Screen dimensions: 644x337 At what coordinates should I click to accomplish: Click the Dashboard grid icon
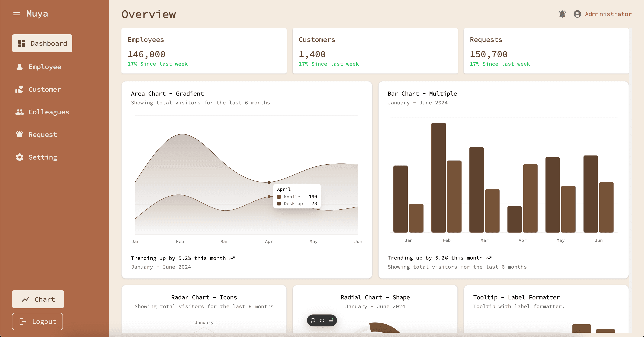(22, 43)
